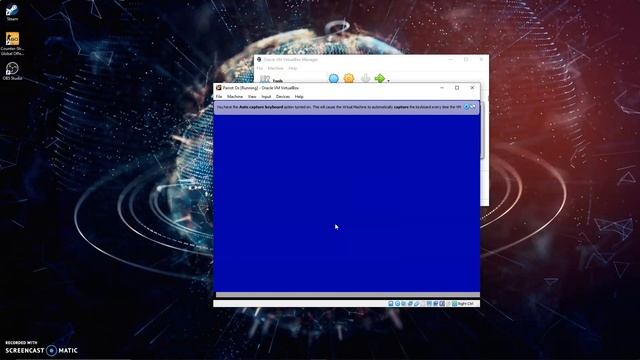The height and width of the screenshot is (360, 640).
Task: Click the blue New machine icon in Manager
Action: [x=334, y=78]
